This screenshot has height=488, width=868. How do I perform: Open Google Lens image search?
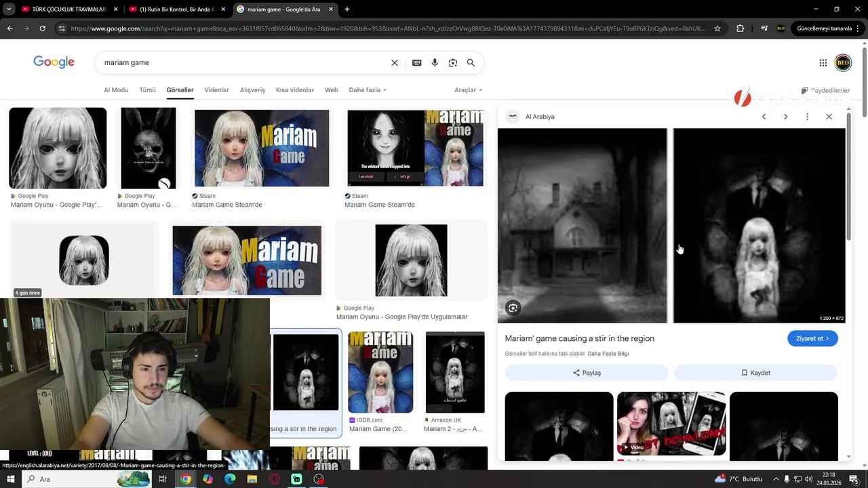[x=453, y=62]
